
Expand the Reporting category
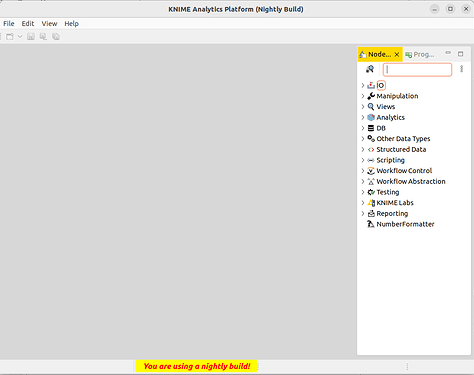[x=363, y=213]
